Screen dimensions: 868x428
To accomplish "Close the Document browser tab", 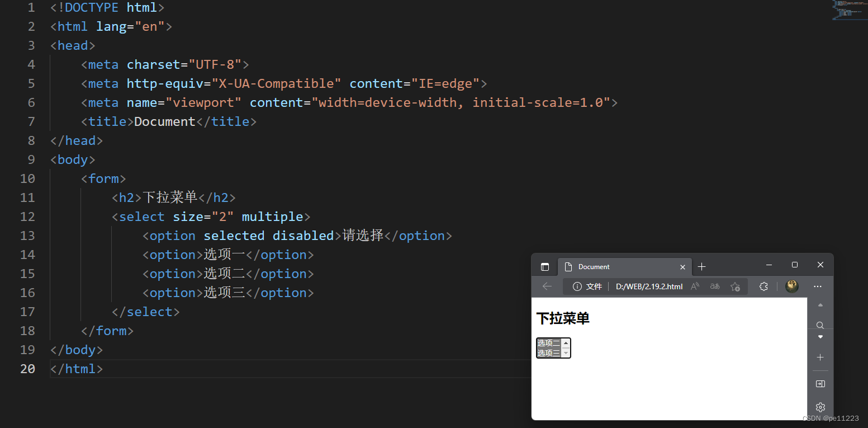I will click(682, 267).
